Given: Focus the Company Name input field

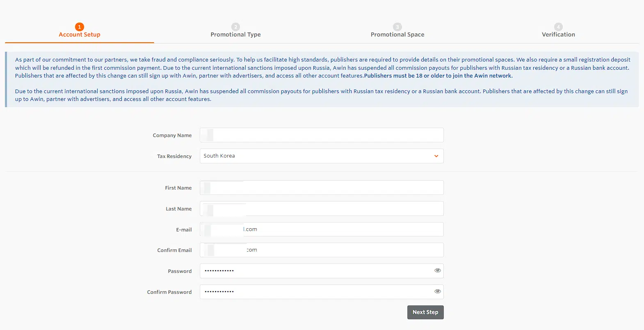Looking at the screenshot, I should point(322,135).
